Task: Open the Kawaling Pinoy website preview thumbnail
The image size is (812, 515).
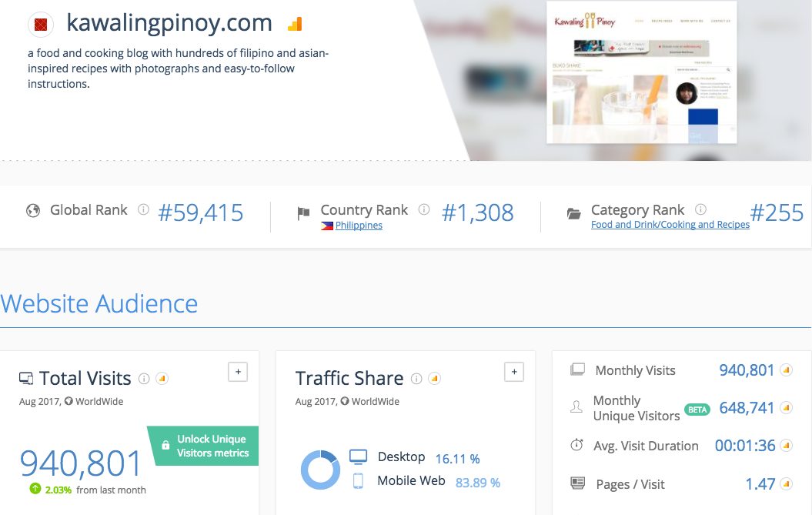Action: pos(642,72)
